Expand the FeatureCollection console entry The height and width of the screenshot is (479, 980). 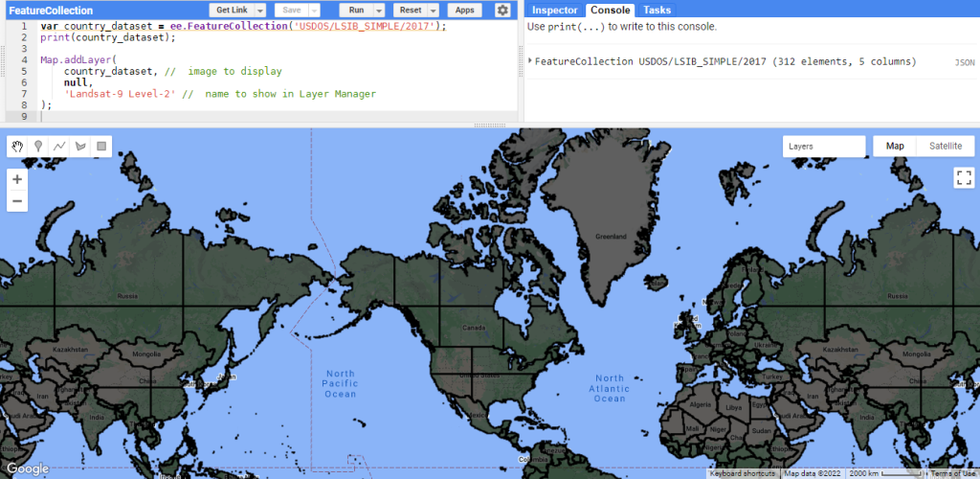(x=530, y=61)
